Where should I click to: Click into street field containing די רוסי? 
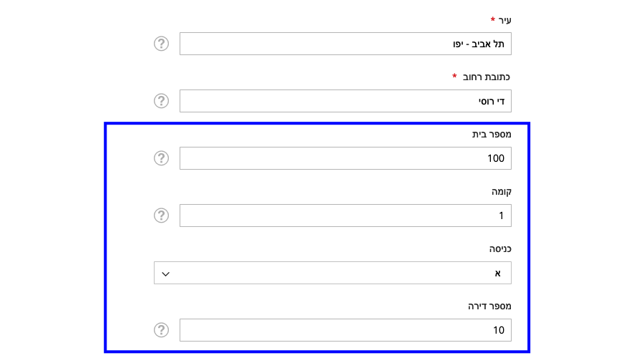[346, 101]
